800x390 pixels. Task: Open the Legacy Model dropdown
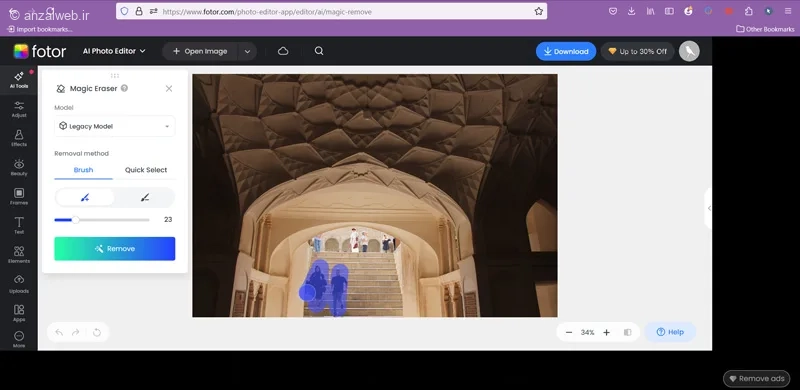[115, 126]
